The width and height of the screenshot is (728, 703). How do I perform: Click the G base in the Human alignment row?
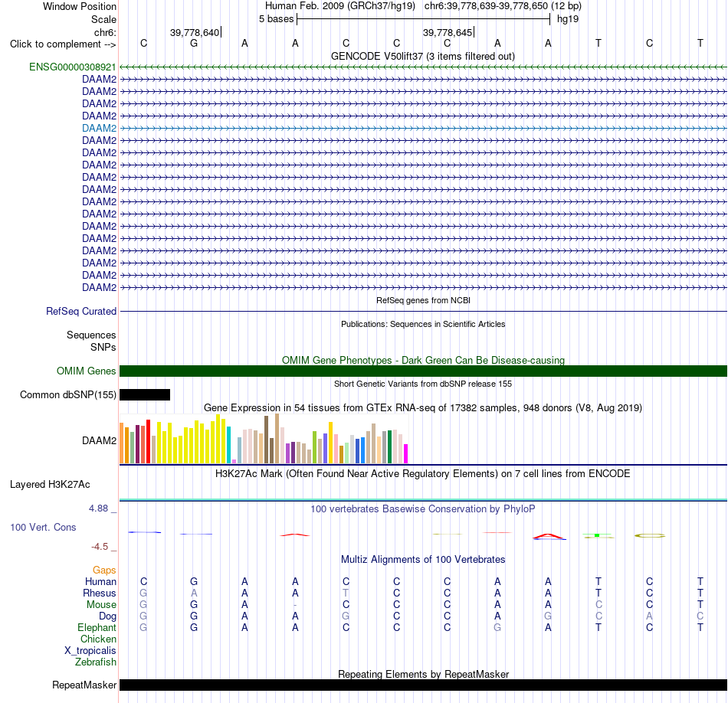194,581
